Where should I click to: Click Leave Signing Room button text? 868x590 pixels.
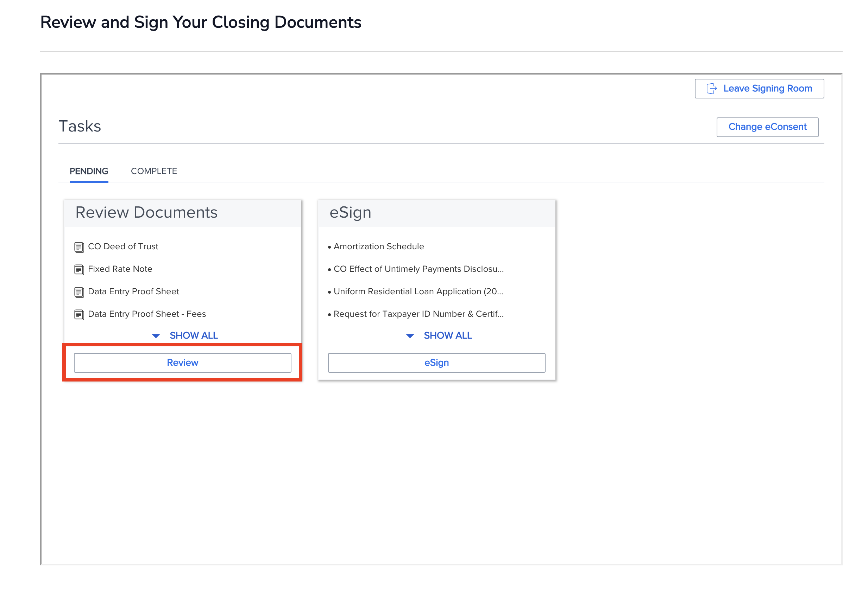point(767,89)
